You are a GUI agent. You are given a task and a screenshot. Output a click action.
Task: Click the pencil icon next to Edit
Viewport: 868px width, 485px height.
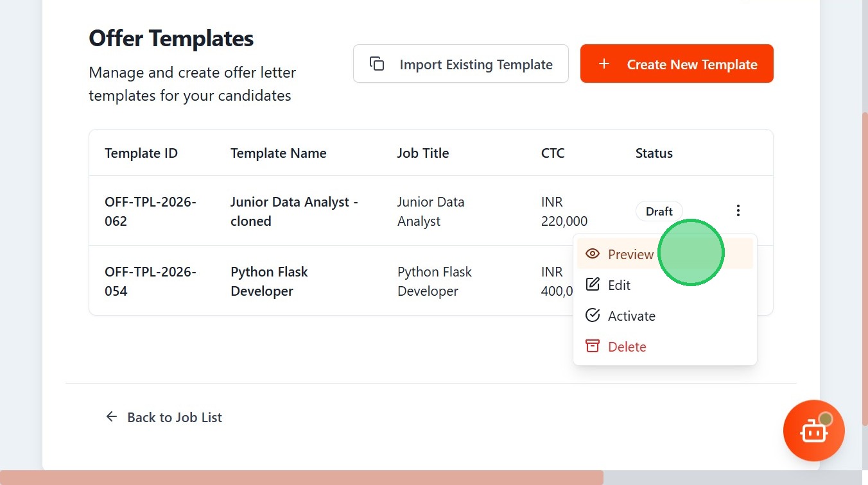coord(593,285)
